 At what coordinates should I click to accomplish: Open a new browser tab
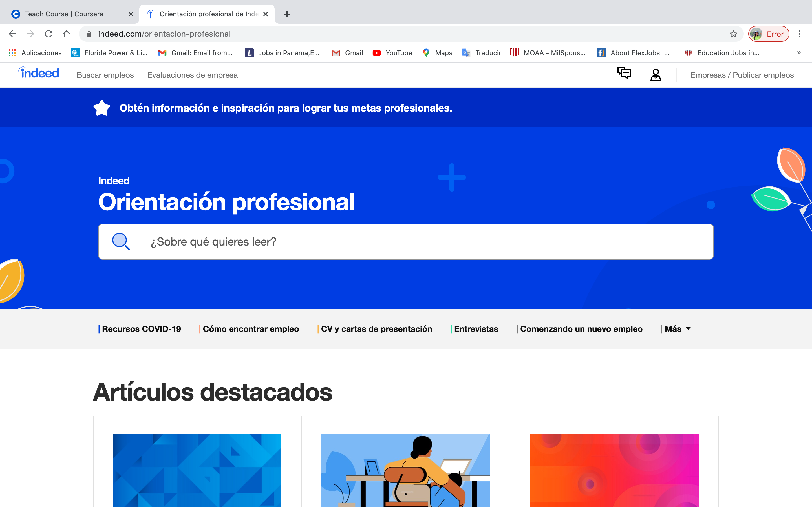coord(286,14)
